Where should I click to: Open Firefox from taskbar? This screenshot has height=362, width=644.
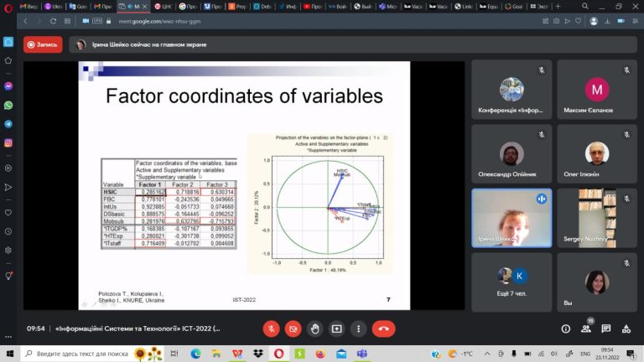pyautogui.click(x=320, y=354)
